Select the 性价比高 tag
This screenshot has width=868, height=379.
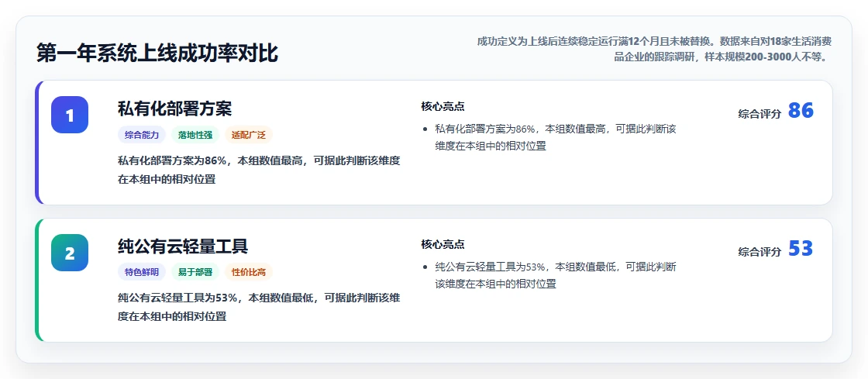(x=249, y=272)
